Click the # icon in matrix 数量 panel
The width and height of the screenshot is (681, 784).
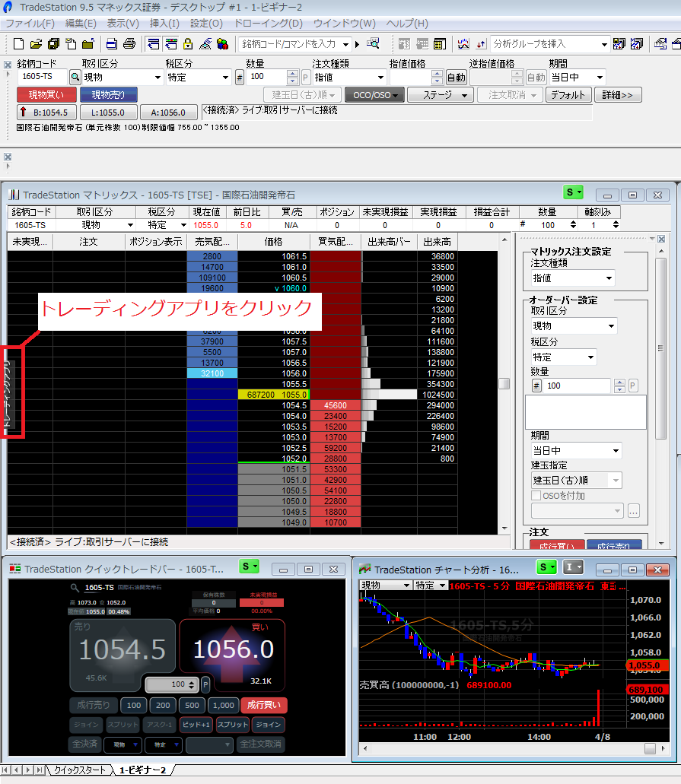point(536,386)
